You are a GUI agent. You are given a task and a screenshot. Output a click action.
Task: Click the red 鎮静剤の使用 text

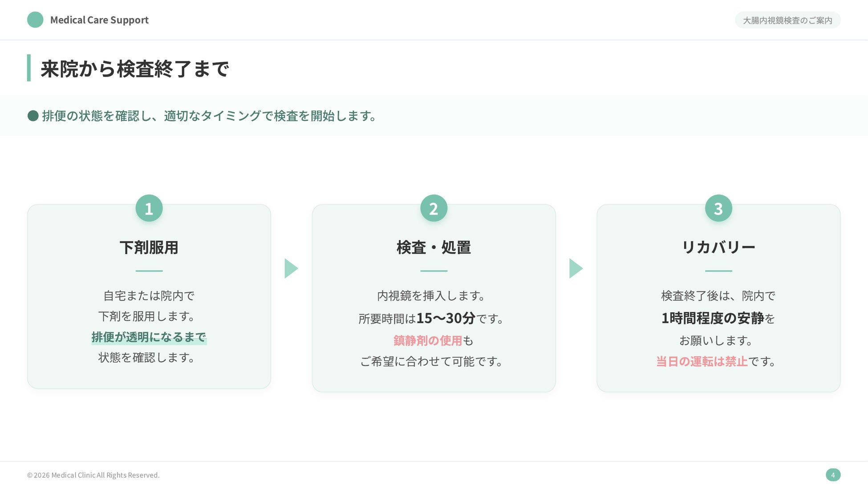[428, 340]
